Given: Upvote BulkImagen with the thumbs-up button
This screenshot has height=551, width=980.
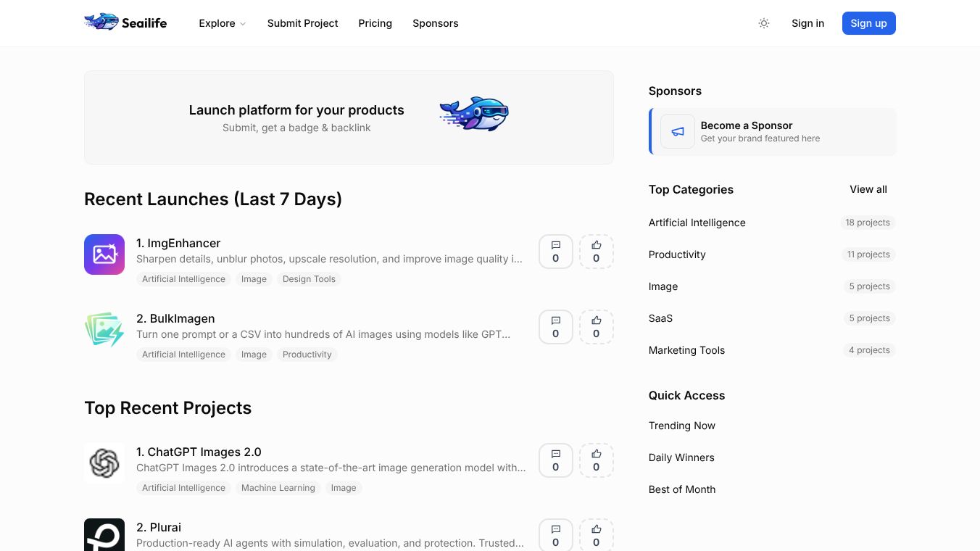Looking at the screenshot, I should (597, 327).
